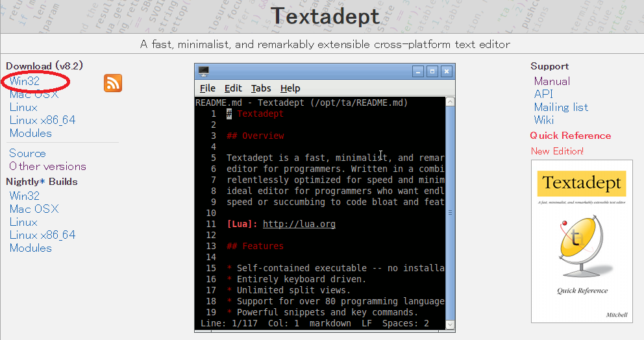
Task: Click the monitor icon in editor title bar
Action: 204,71
